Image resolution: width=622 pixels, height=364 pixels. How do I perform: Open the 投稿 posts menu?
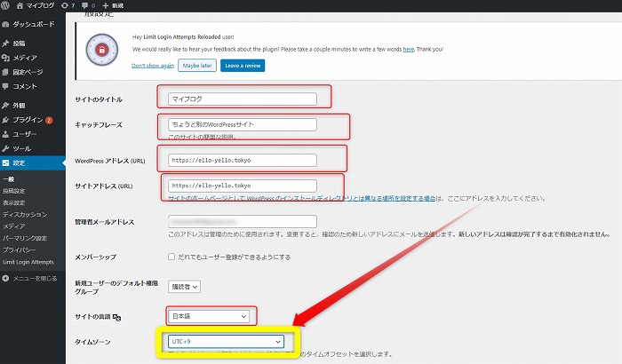coord(19,44)
